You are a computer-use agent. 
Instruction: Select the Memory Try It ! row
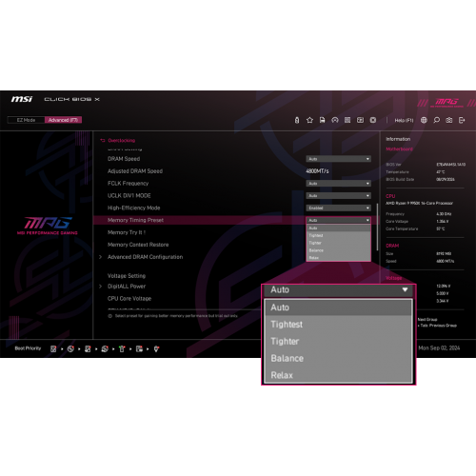[x=127, y=232]
